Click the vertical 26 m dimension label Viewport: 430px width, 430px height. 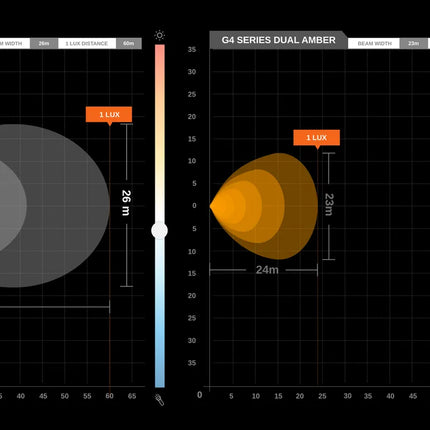pos(126,203)
